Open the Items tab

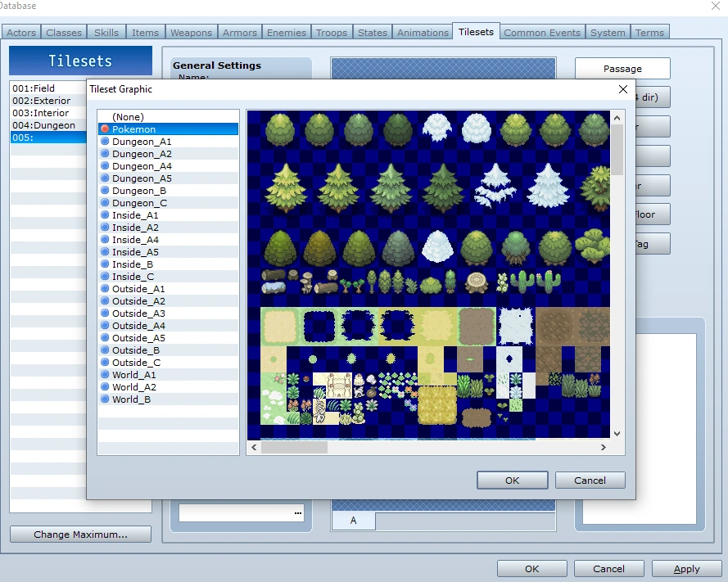(x=145, y=33)
